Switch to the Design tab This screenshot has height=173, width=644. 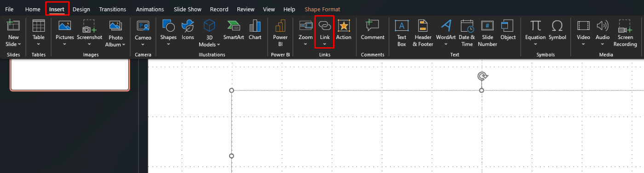[81, 9]
